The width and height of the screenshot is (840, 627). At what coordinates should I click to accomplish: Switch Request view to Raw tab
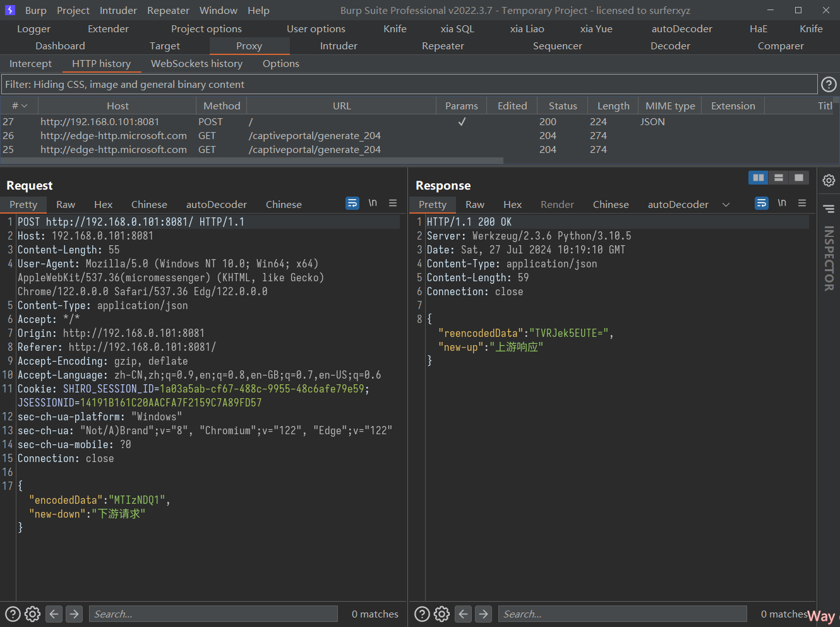tap(66, 204)
